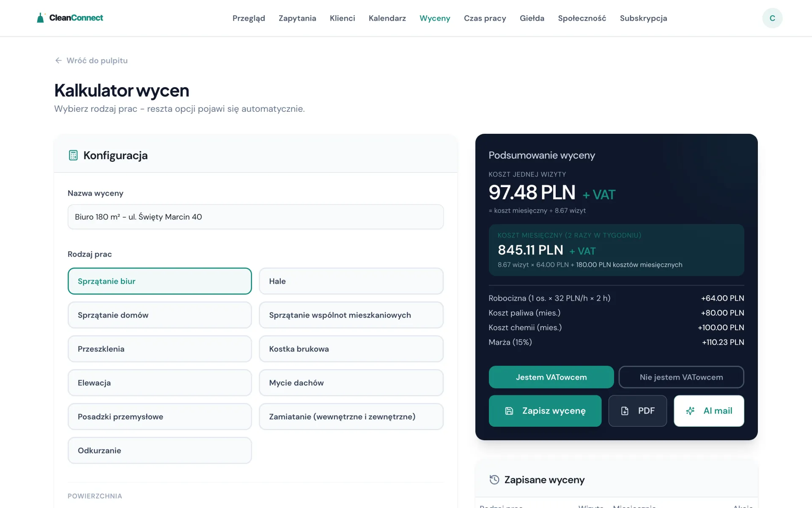Click the calculator icon next to Konfiguracja
812x508 pixels.
pyautogui.click(x=73, y=155)
